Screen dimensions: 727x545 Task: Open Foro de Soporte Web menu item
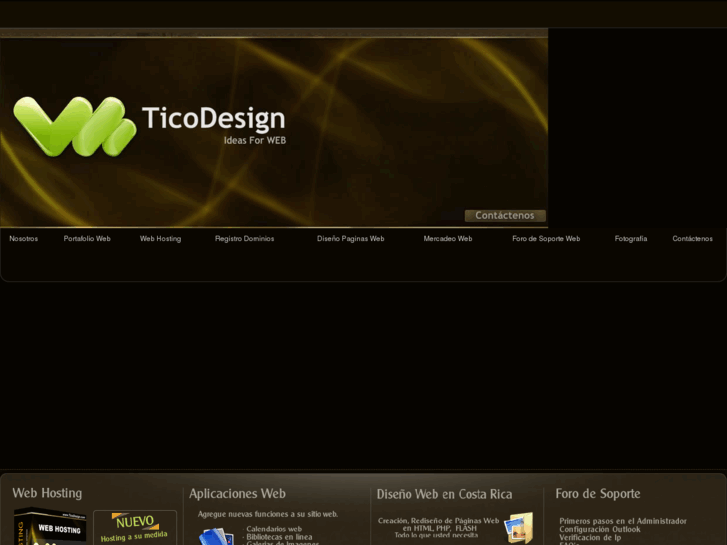[546, 239]
